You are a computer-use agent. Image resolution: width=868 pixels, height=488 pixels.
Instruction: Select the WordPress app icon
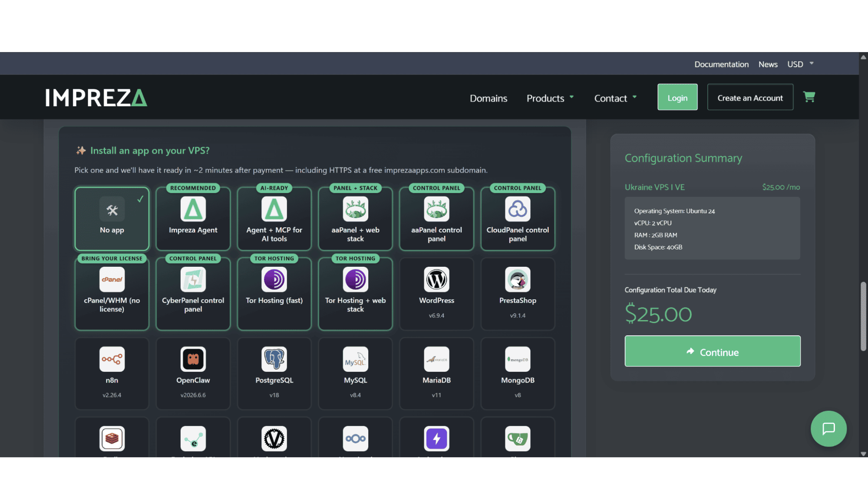[x=436, y=279]
